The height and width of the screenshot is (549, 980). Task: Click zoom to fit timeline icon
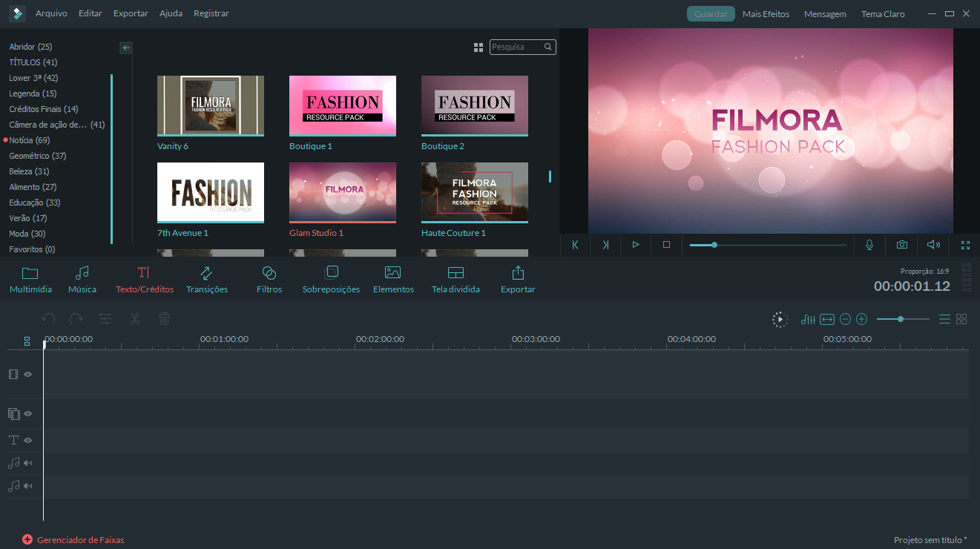[827, 319]
